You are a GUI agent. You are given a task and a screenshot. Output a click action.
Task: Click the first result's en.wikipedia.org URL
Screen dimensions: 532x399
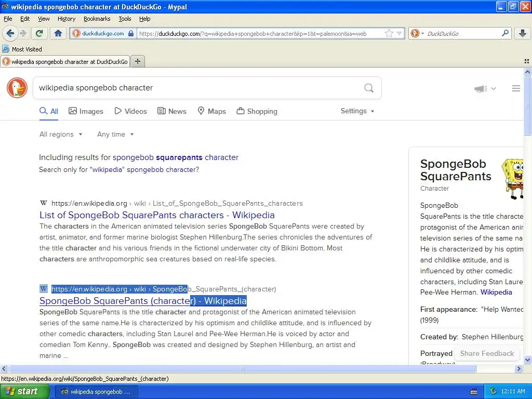[177, 204]
